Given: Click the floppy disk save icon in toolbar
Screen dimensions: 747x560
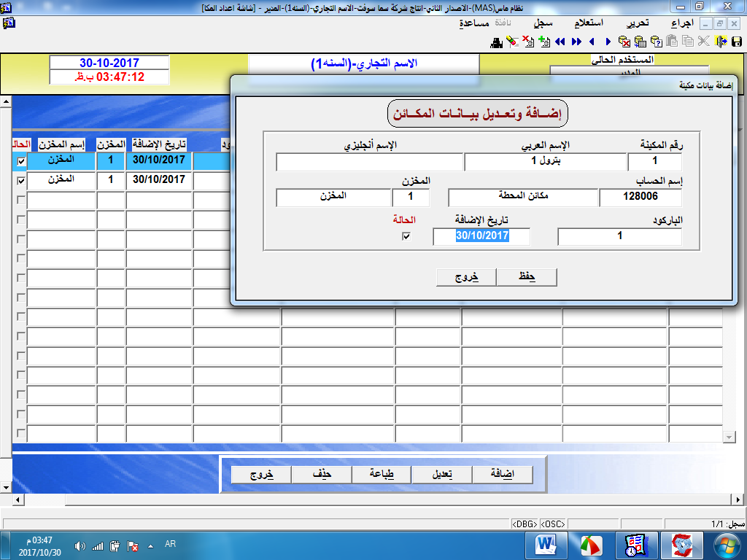Looking at the screenshot, I should (735, 42).
